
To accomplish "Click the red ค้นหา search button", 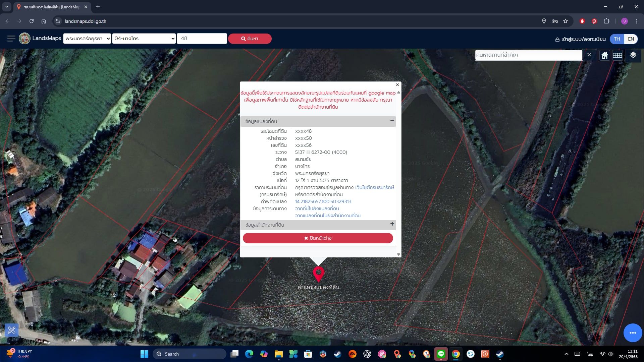I will 250,39.
